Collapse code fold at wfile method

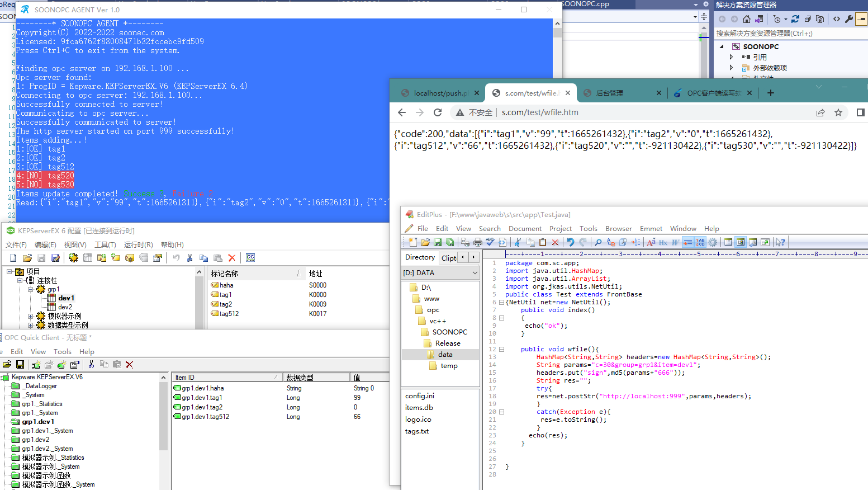click(502, 349)
